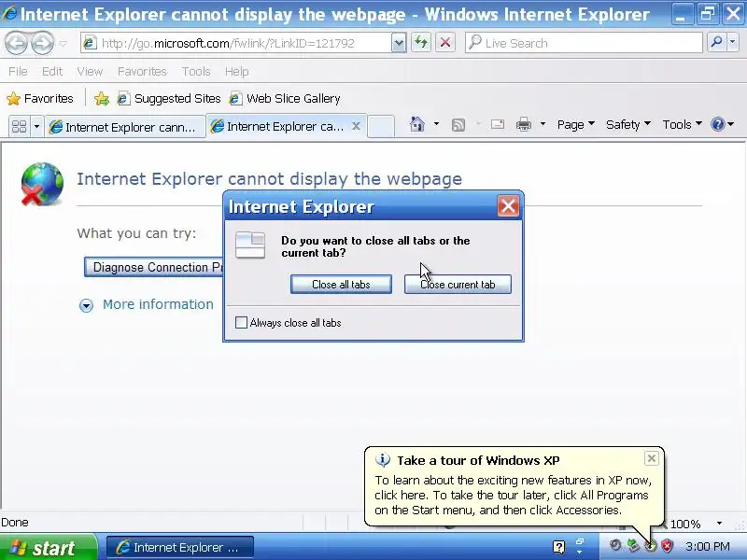Tick Always close all tabs checkbox
Image resolution: width=747 pixels, height=560 pixels.
pyautogui.click(x=241, y=322)
